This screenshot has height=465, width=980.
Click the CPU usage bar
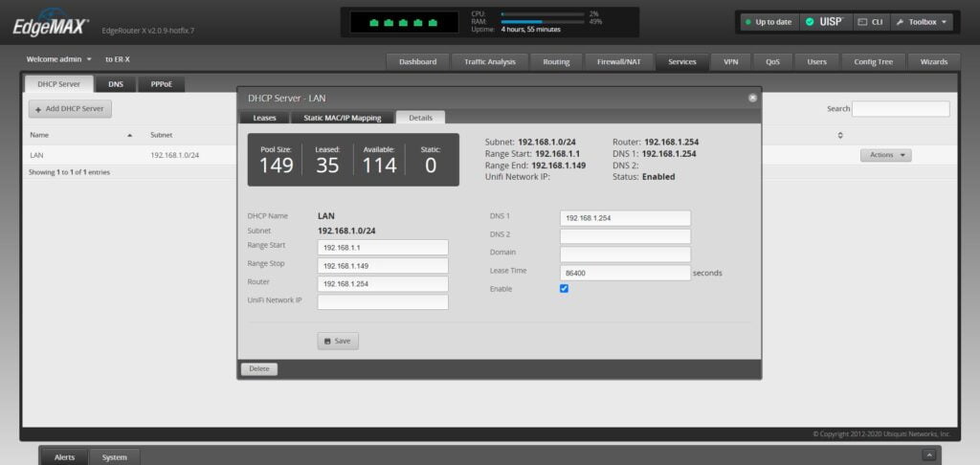[x=543, y=13]
